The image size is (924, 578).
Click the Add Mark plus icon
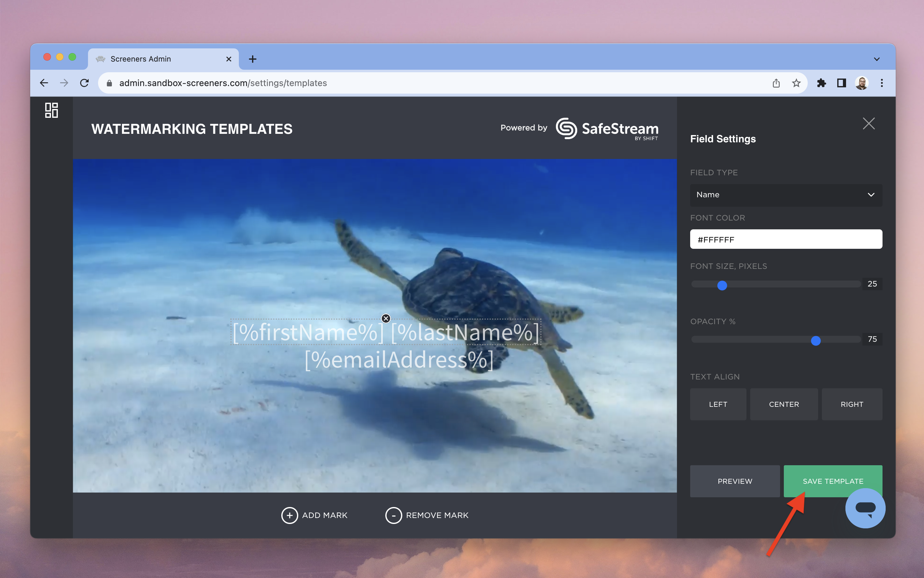[289, 515]
